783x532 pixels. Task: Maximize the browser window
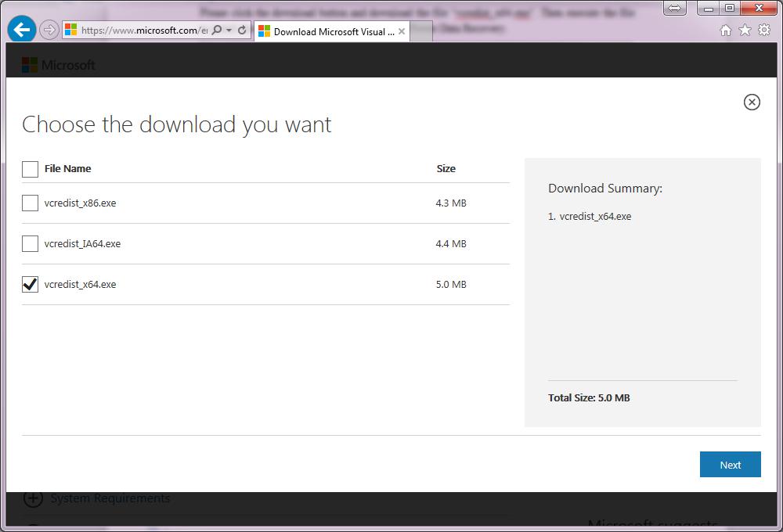(730, 8)
